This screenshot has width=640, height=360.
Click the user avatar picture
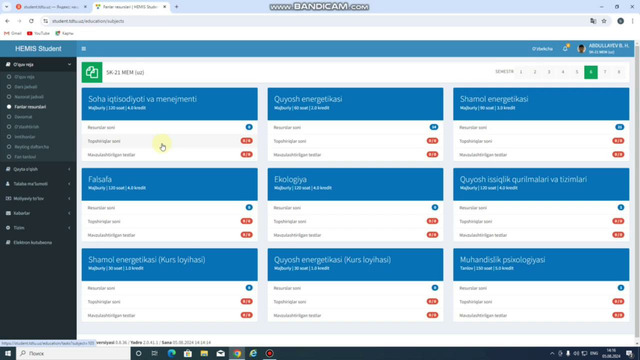point(581,49)
